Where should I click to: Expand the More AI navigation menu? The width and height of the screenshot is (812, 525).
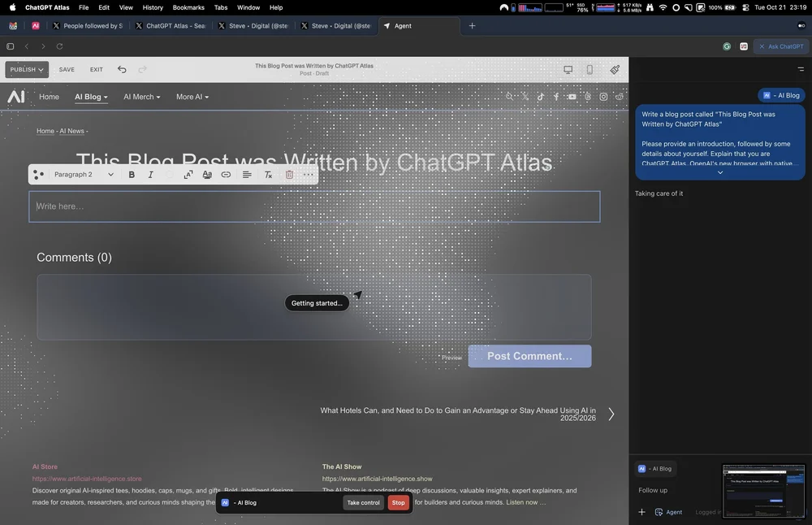(192, 97)
